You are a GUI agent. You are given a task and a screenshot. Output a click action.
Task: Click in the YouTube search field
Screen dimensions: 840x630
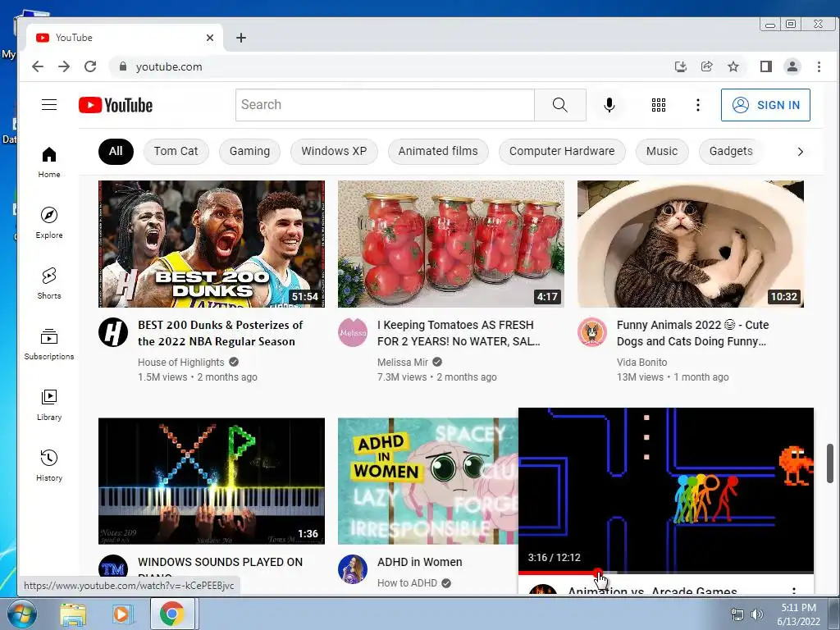pos(385,104)
